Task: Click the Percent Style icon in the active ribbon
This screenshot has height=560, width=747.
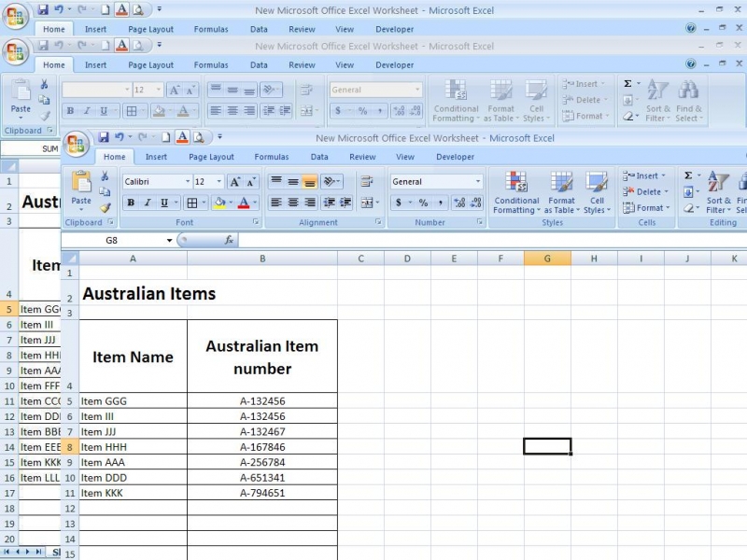Action: click(423, 203)
